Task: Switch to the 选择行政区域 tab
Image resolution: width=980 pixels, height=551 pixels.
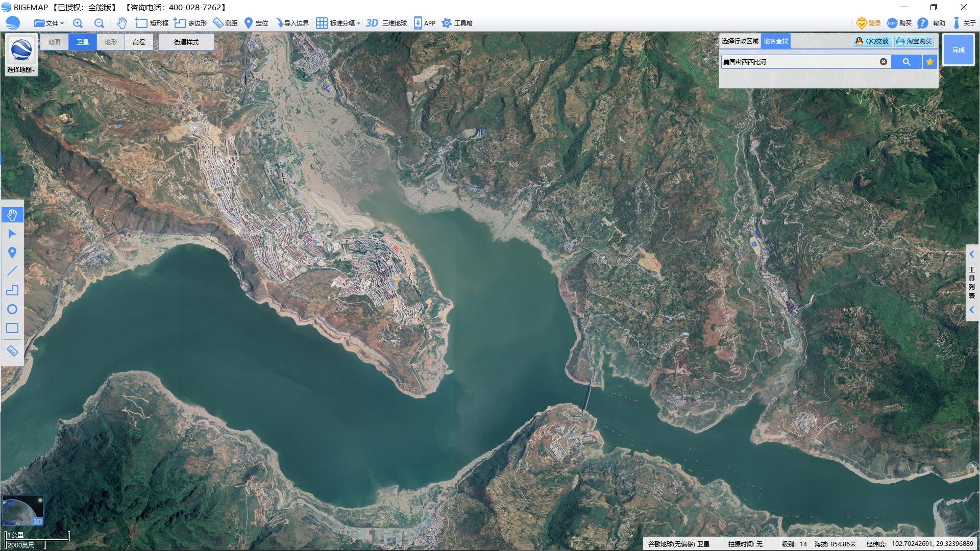Action: point(740,41)
